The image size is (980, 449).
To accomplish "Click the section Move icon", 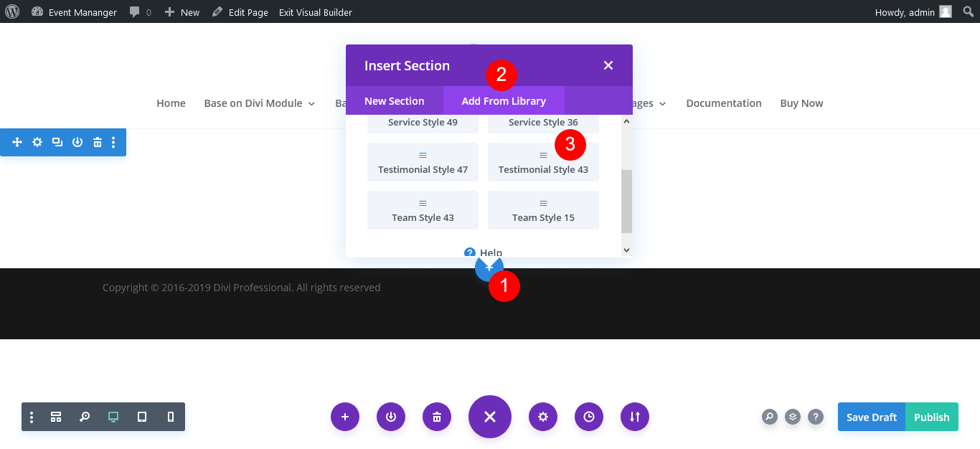I will tap(17, 143).
